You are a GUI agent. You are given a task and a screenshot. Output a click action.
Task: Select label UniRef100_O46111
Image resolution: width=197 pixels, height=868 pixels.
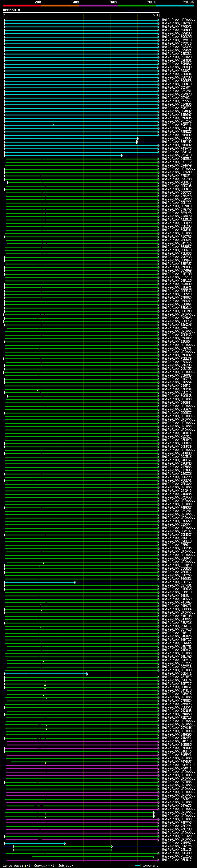177,633
